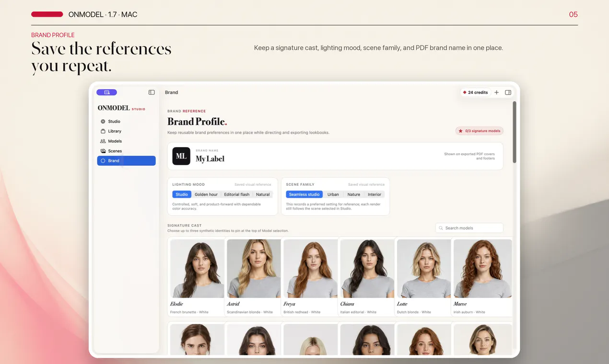Viewport: 609px width, 364px height.
Task: Select the Natural lighting mood
Action: (263, 194)
